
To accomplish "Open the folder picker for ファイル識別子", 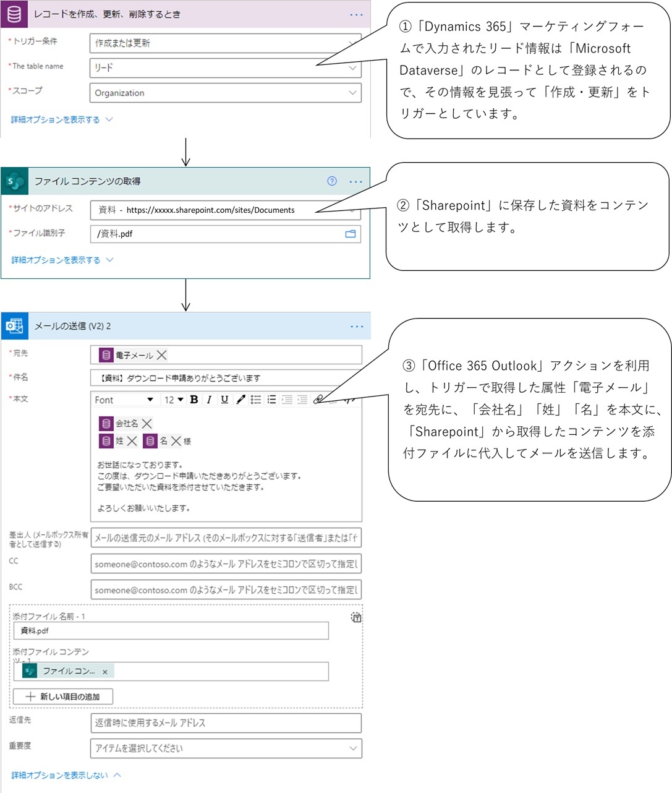I will (351, 234).
